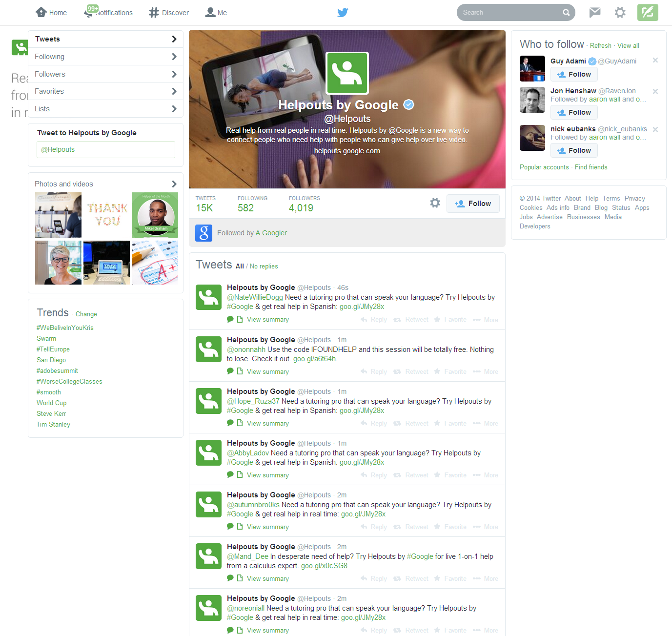
Task: Click the Tweet to Helpouts text box
Action: coord(106,150)
